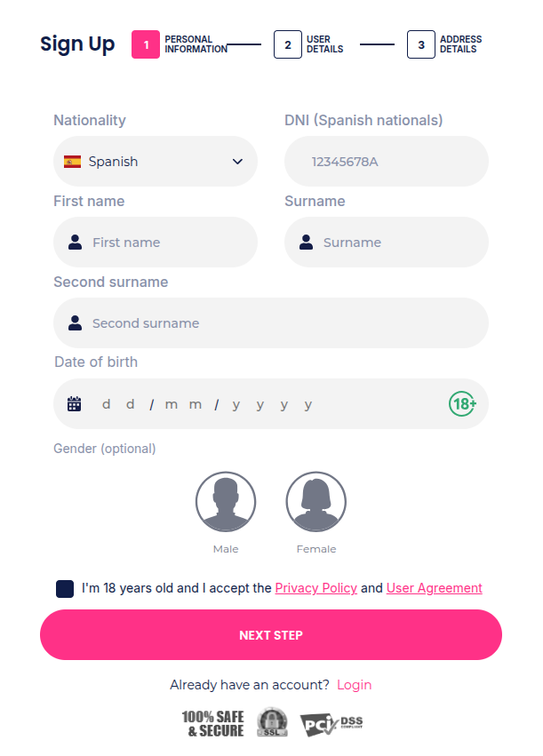The height and width of the screenshot is (756, 543).
Task: Go to step 2 User Details
Action: 308,44
